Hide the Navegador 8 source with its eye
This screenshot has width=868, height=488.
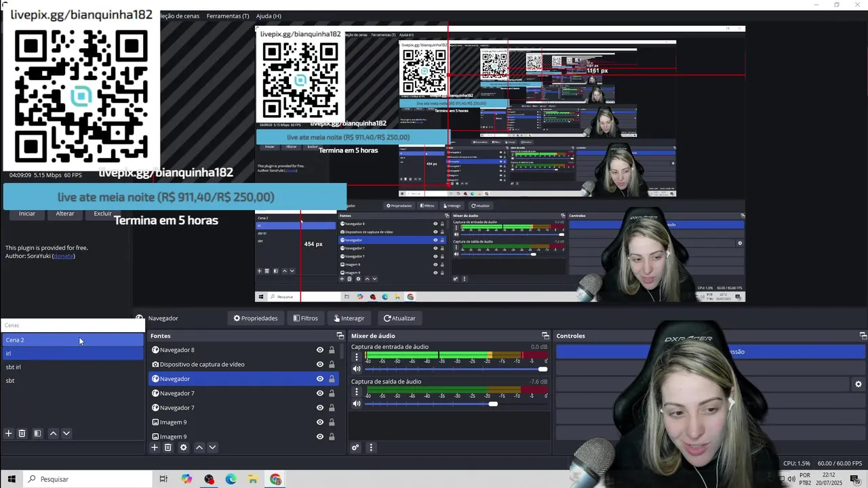pyautogui.click(x=320, y=350)
